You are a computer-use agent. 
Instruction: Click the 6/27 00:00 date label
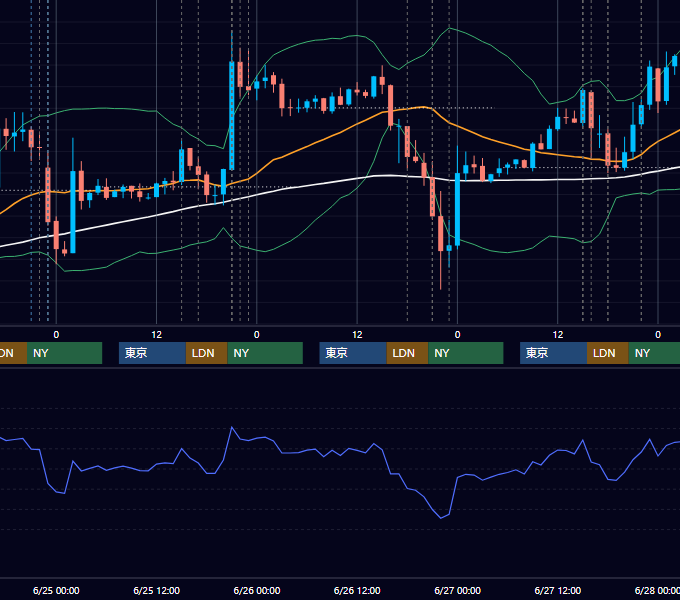(458, 590)
